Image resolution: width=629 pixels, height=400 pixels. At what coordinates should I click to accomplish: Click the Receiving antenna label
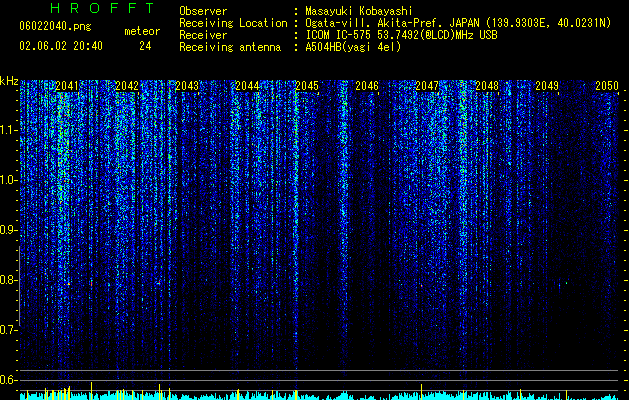(230, 47)
